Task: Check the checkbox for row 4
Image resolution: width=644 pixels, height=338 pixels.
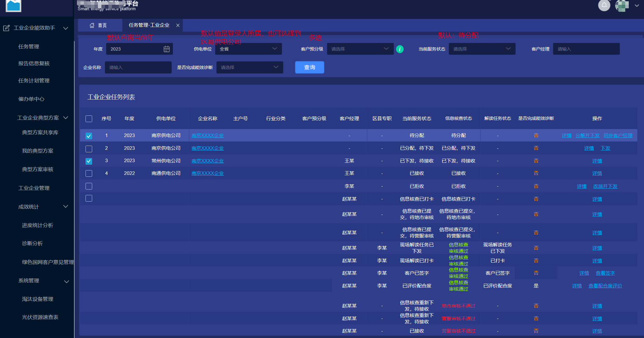Action: point(89,173)
